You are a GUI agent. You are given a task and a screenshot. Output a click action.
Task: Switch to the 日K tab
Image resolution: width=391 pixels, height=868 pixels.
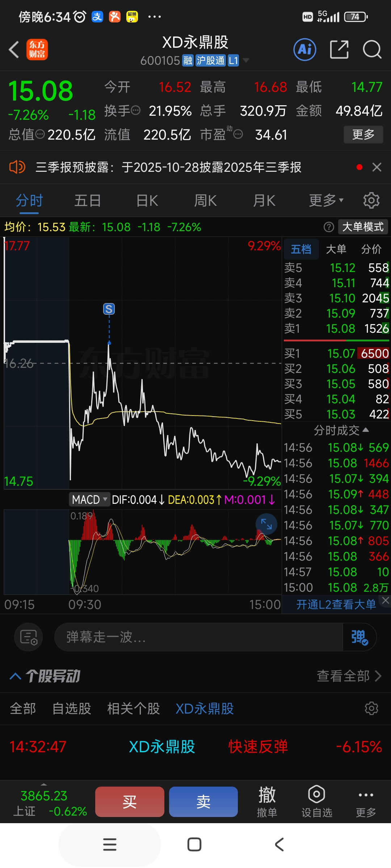(147, 200)
